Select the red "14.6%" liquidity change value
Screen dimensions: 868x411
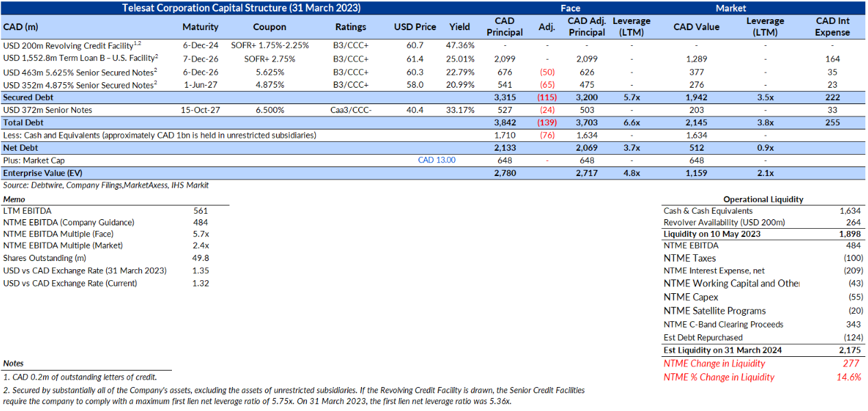850,377
